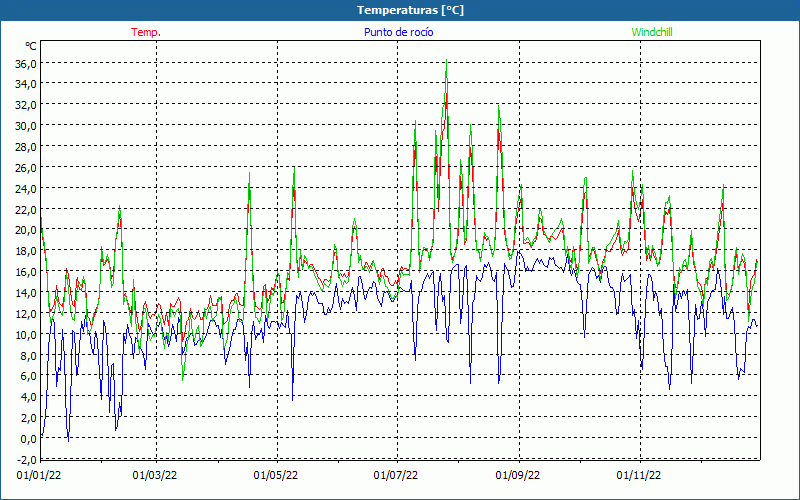This screenshot has height=500, width=800.
Task: Click the 01/09/22 date label
Action: pos(518,476)
